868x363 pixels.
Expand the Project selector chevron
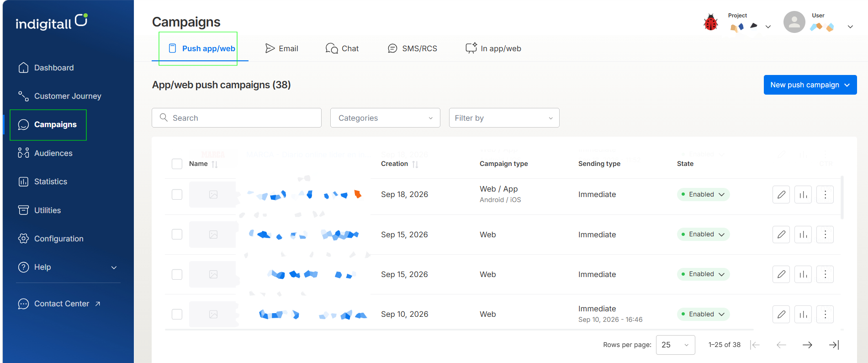[x=768, y=27]
